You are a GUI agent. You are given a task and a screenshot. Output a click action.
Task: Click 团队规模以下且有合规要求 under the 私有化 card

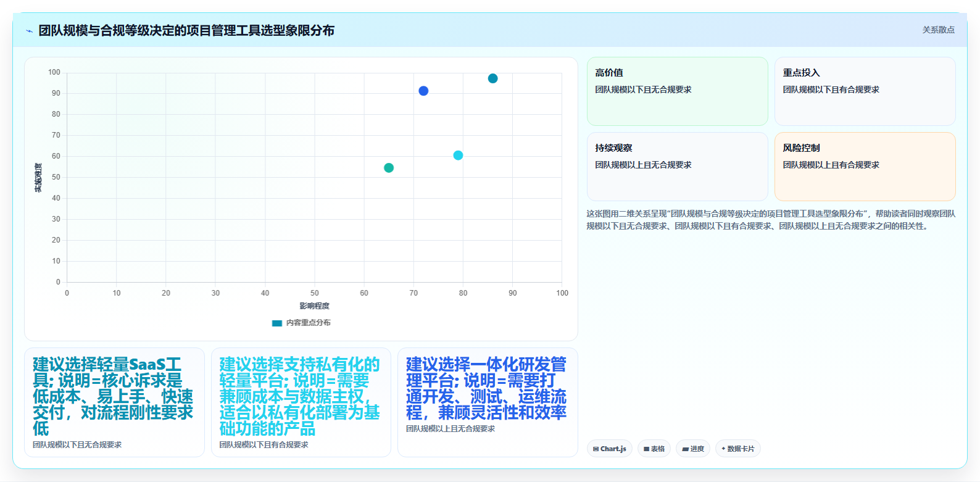(x=264, y=444)
